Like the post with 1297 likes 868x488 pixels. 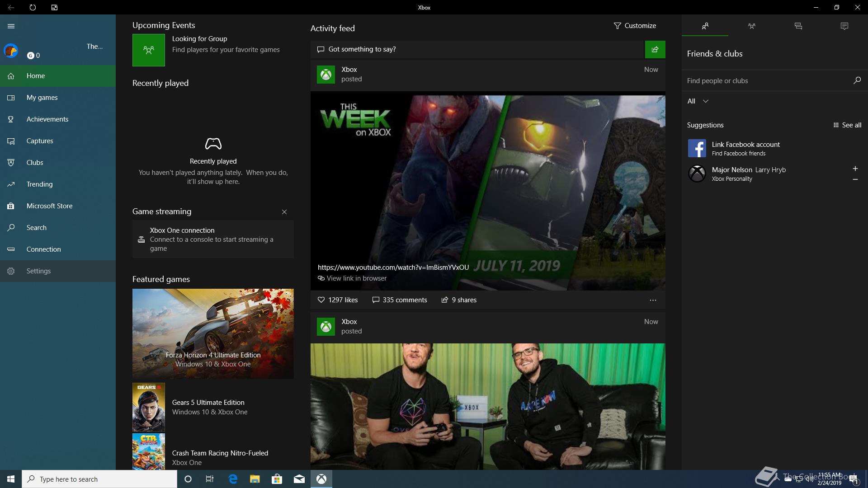338,300
